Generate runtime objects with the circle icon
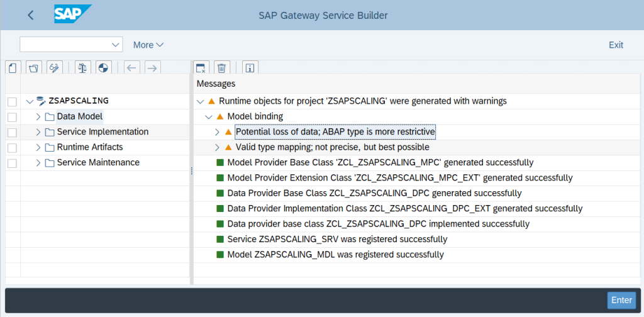This screenshot has width=644, height=317. [x=103, y=68]
